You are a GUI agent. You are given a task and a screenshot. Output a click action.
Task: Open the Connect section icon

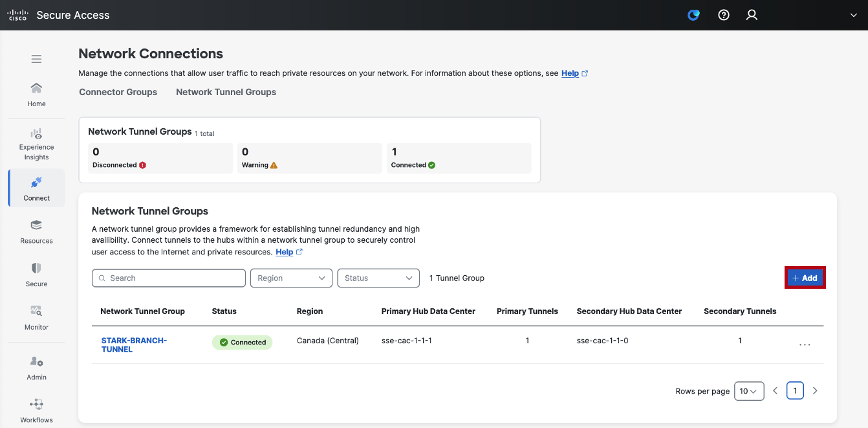pos(36,188)
